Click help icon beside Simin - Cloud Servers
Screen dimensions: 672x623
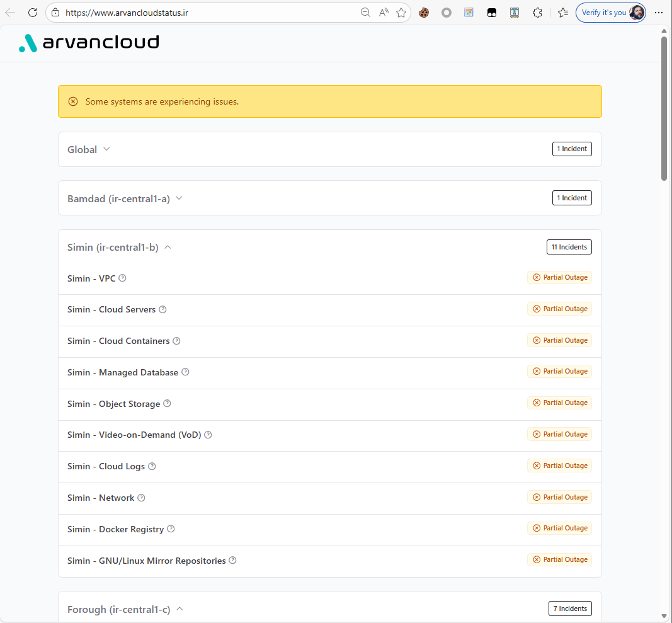pos(162,309)
